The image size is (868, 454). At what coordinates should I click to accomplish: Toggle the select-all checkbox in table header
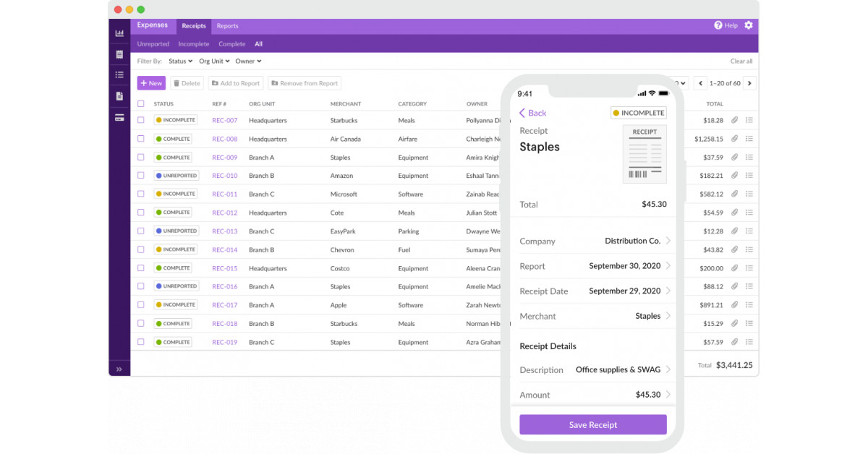141,103
